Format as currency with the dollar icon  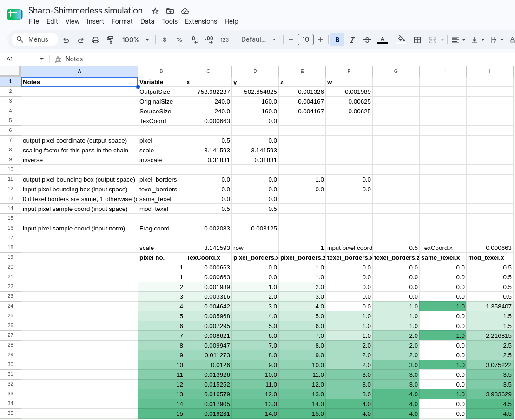165,40
